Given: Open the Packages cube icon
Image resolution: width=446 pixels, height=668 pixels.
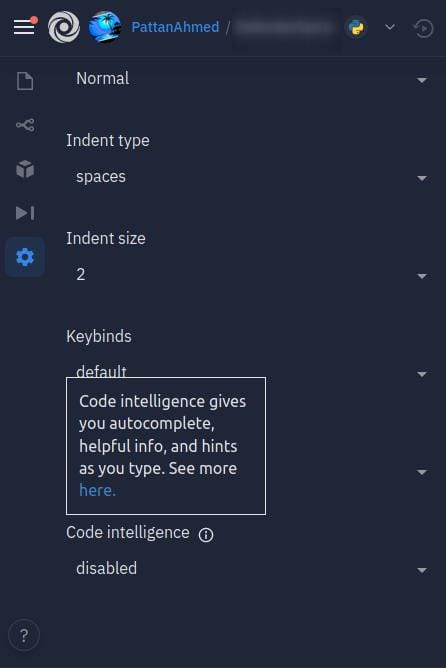Looking at the screenshot, I should (x=25, y=169).
